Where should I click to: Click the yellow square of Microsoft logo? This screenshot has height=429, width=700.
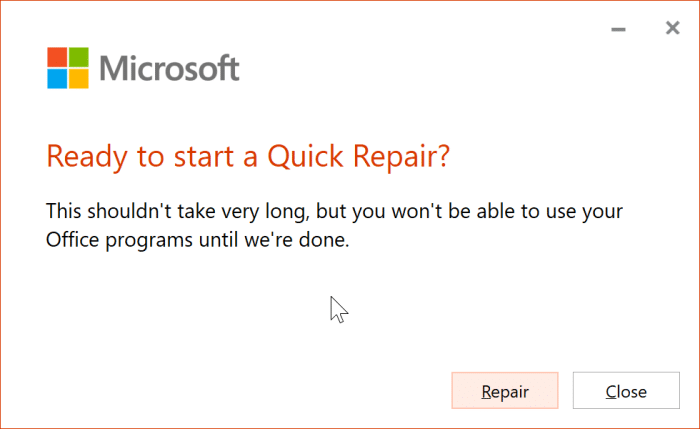click(79, 77)
